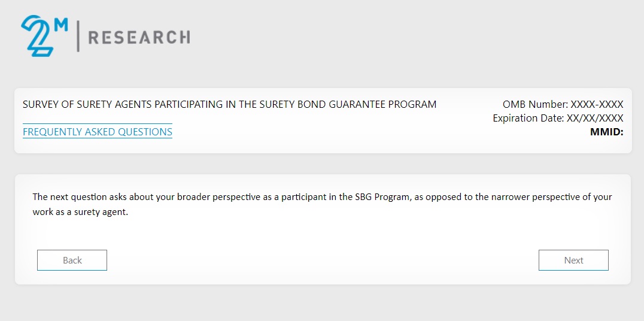Click the 2M logo icon
The height and width of the screenshot is (321, 644).
(39, 37)
